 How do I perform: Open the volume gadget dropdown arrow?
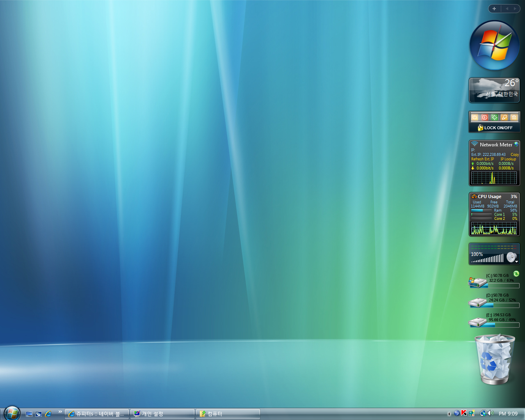[x=516, y=261]
